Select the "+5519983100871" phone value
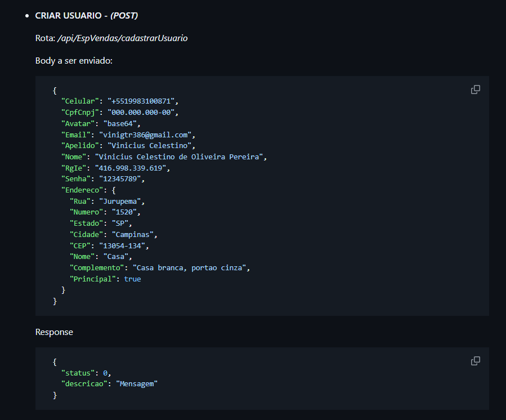This screenshot has width=506, height=420. pyautogui.click(x=141, y=101)
